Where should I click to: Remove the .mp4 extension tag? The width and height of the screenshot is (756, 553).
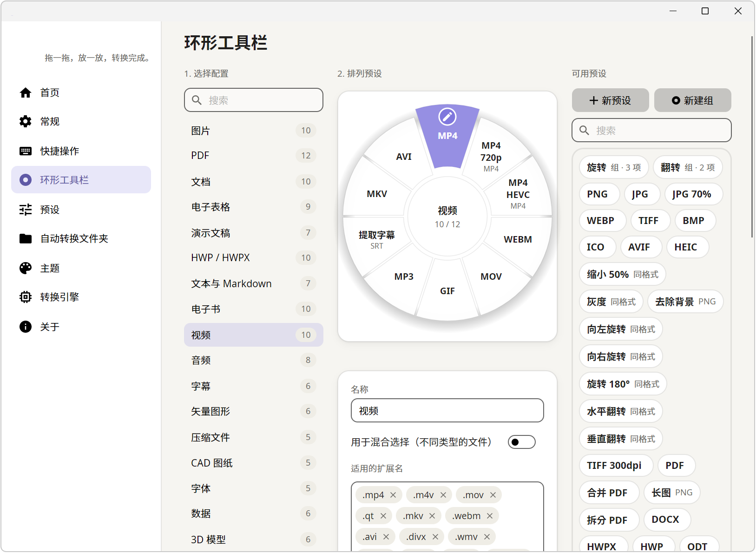click(393, 495)
